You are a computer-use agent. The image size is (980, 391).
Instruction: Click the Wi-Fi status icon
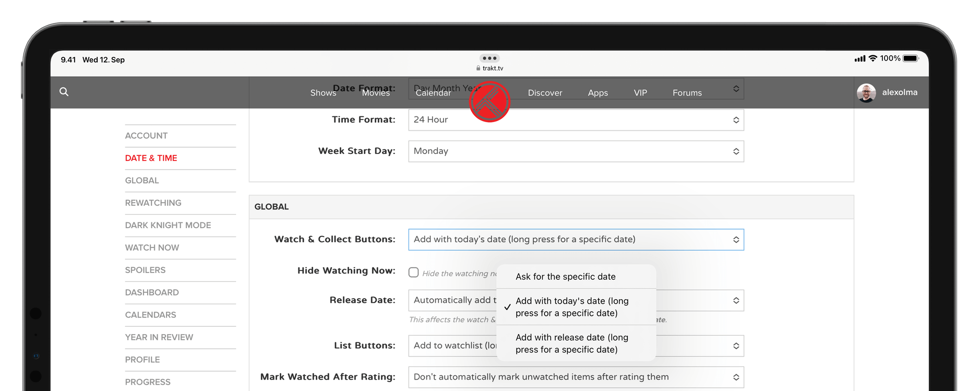(873, 58)
